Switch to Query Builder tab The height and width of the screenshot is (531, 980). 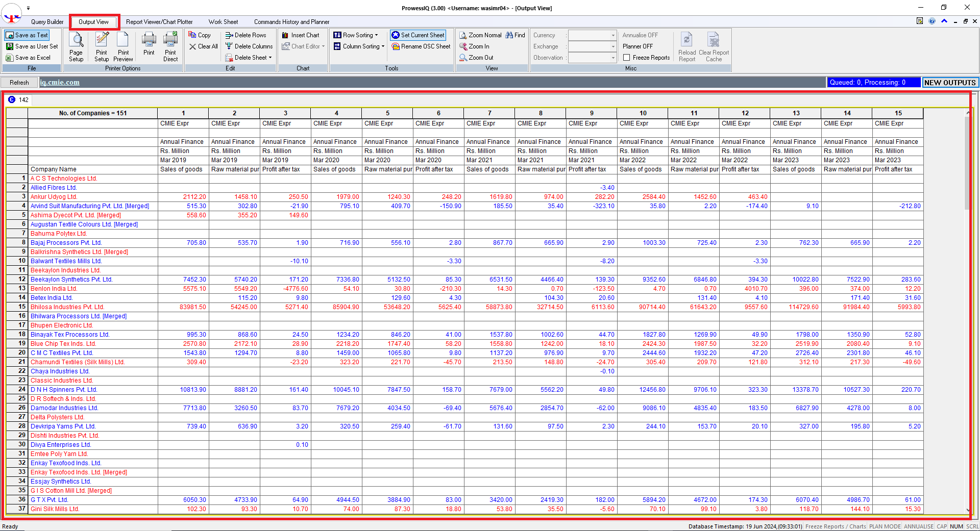point(47,22)
